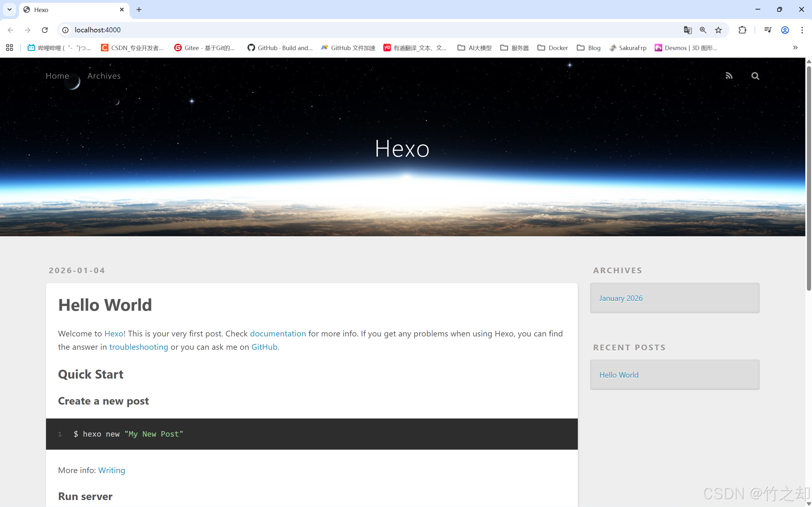
Task: Open the blog search magnifier icon
Action: [755, 76]
